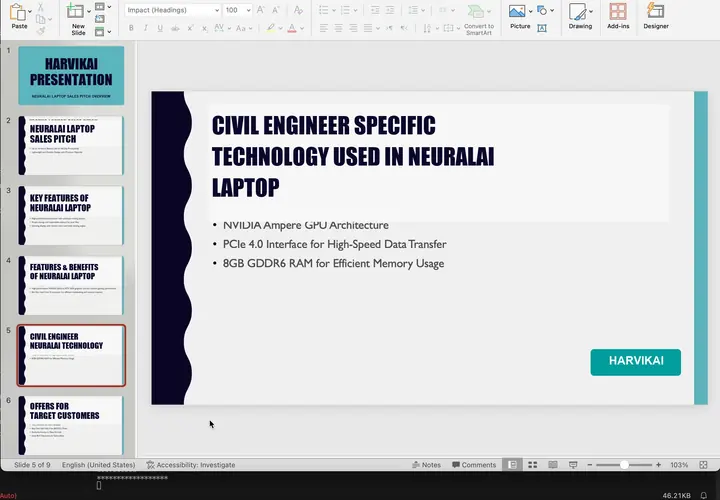
Task: Select slide 4 Features & Benefits thumbnail
Action: (71, 285)
